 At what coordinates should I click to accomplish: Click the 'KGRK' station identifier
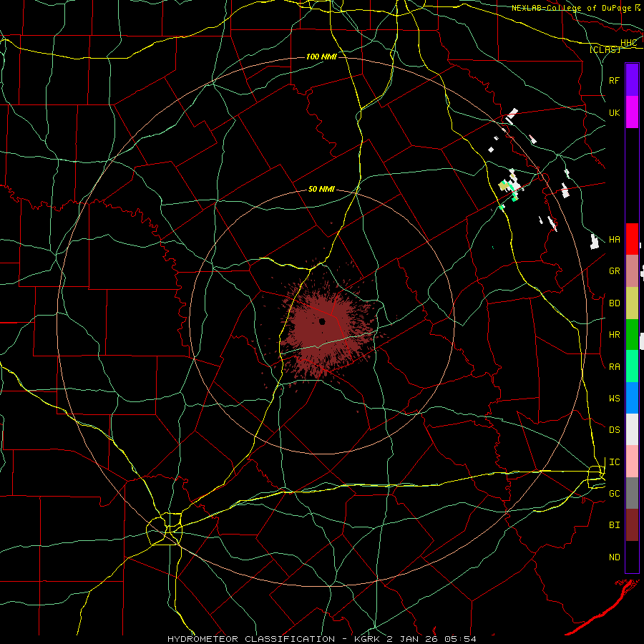point(367,639)
